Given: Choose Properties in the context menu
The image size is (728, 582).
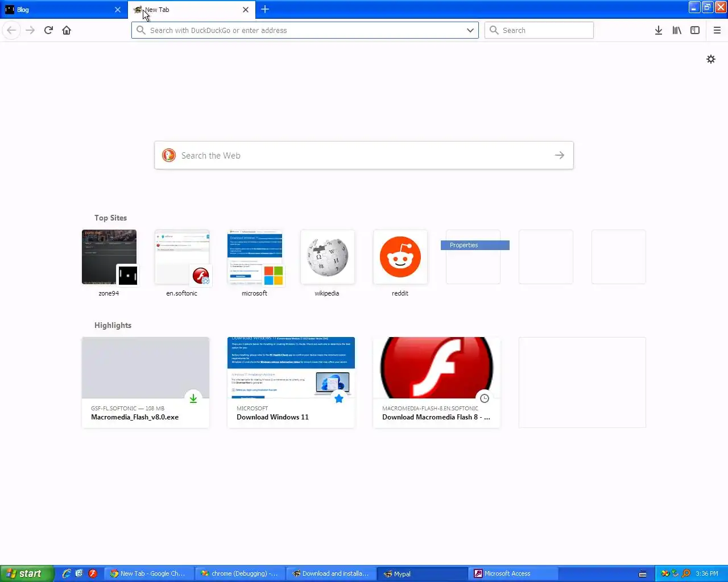Looking at the screenshot, I should (475, 245).
